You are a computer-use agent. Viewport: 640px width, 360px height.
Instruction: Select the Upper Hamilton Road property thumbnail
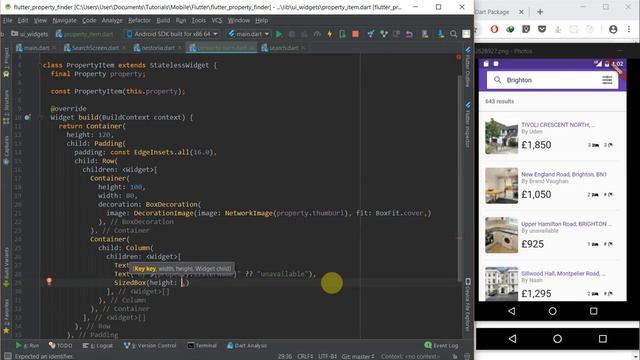point(501,235)
